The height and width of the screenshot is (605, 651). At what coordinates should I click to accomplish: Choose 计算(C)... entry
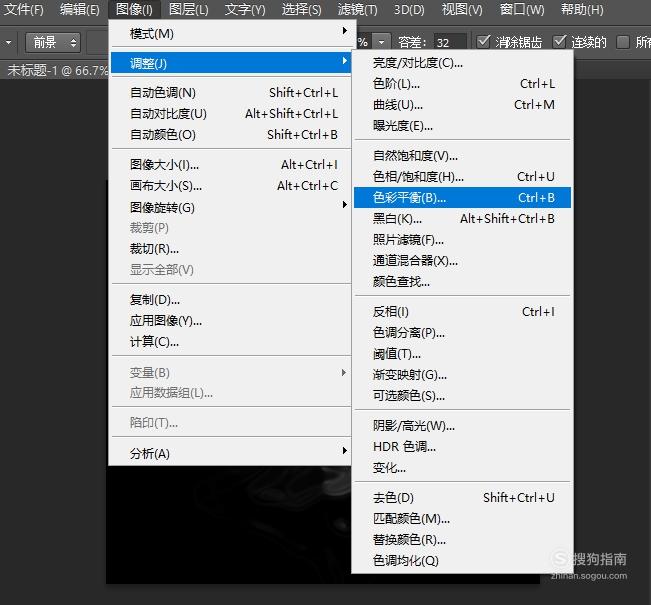pyautogui.click(x=231, y=342)
